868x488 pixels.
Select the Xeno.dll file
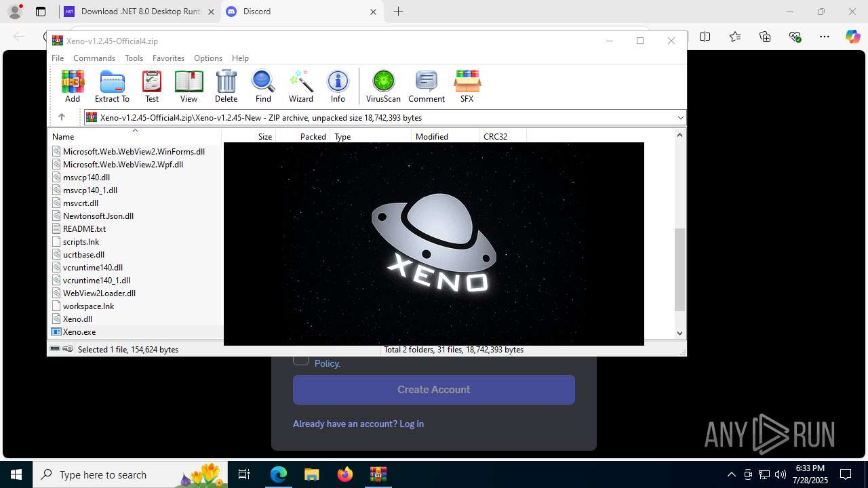(x=77, y=319)
